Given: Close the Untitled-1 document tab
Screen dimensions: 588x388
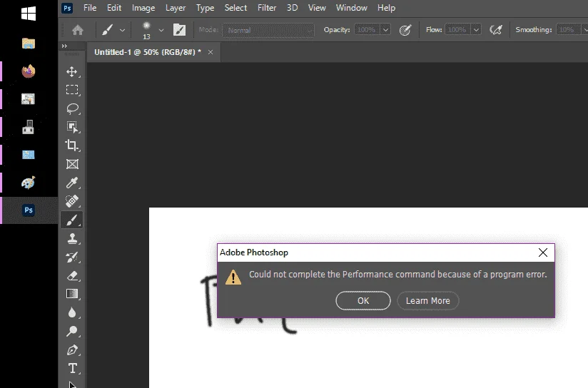Looking at the screenshot, I should (211, 52).
